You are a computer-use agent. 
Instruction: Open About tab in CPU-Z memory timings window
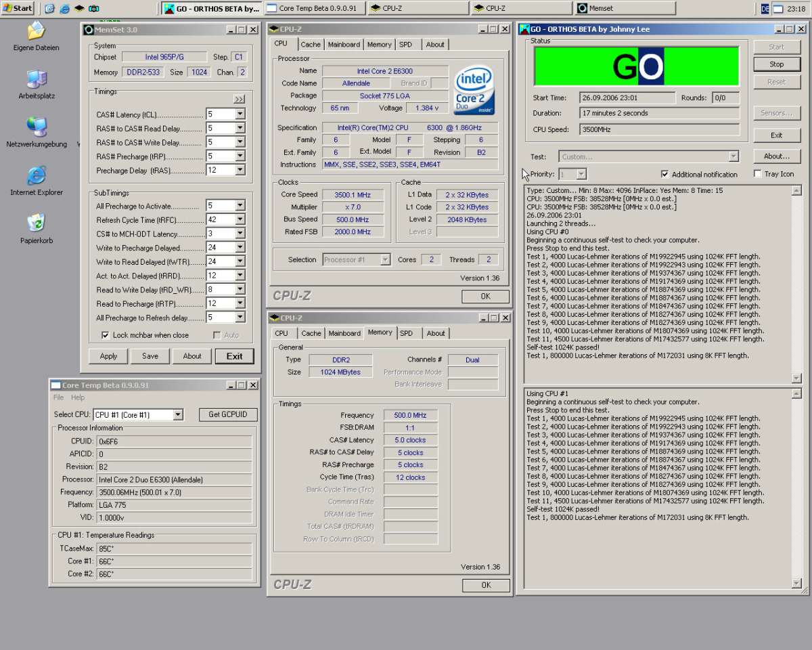point(436,333)
